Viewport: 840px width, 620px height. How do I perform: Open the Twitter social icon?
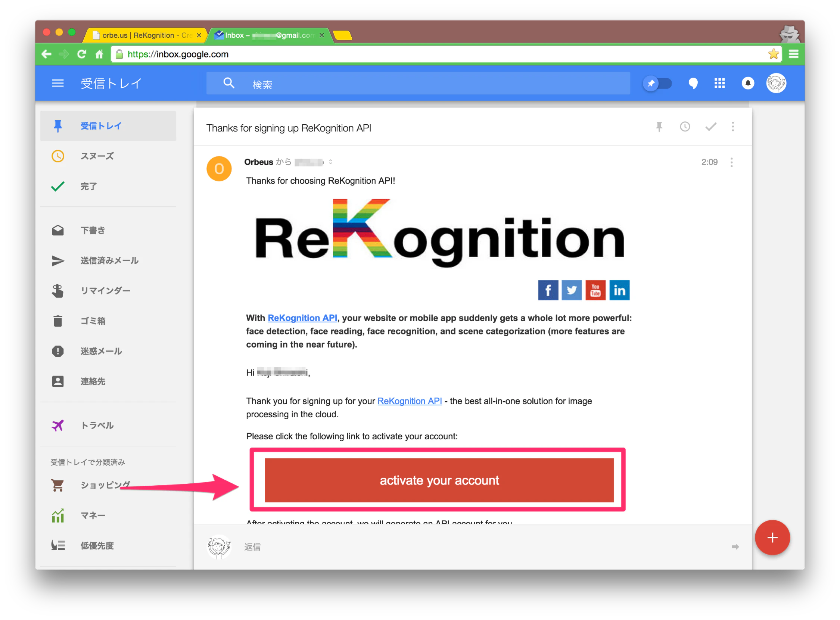point(571,290)
